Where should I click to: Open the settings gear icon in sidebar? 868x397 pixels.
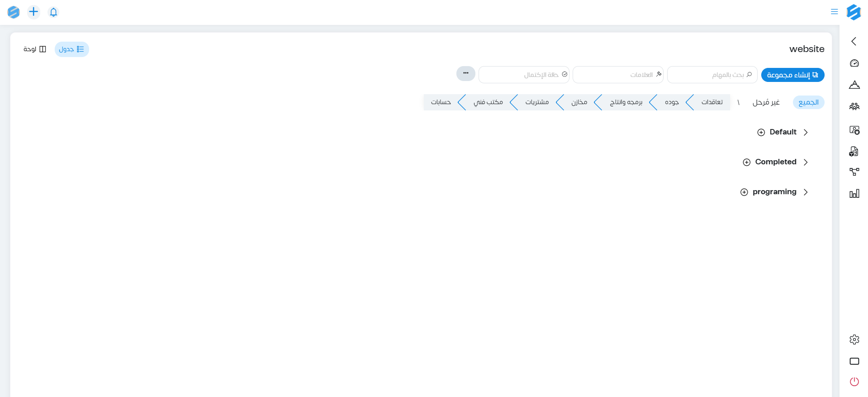pos(854,340)
